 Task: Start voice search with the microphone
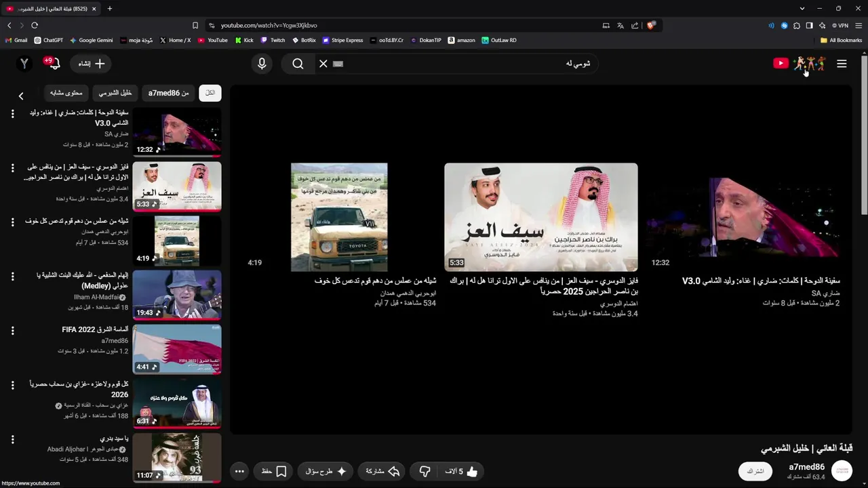click(x=262, y=64)
